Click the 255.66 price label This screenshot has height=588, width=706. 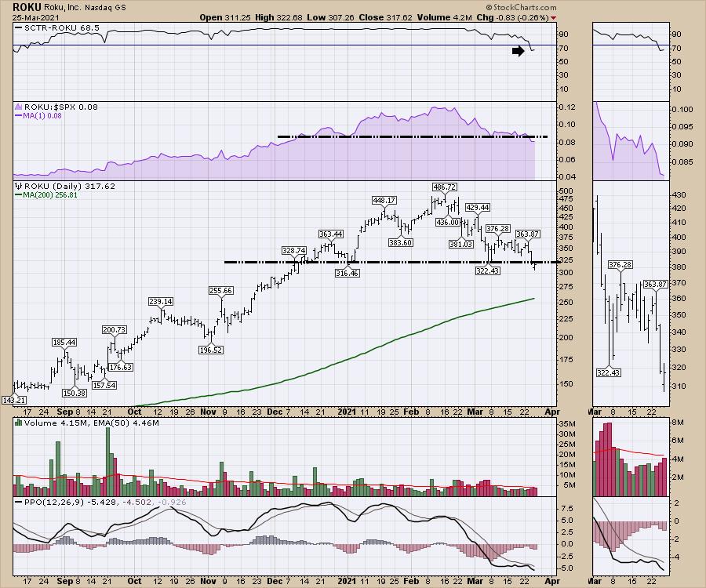(220, 291)
